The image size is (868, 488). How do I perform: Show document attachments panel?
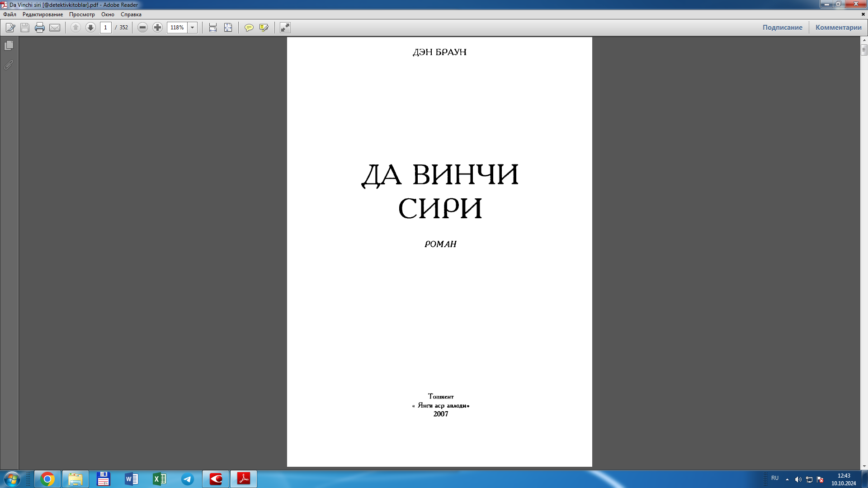point(8,65)
